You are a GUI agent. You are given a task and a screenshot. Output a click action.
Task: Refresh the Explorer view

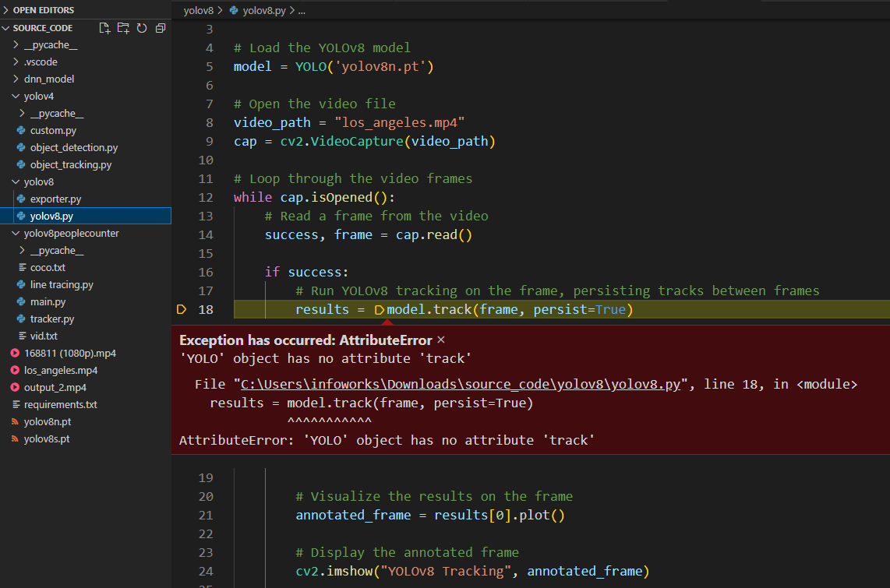click(x=142, y=27)
